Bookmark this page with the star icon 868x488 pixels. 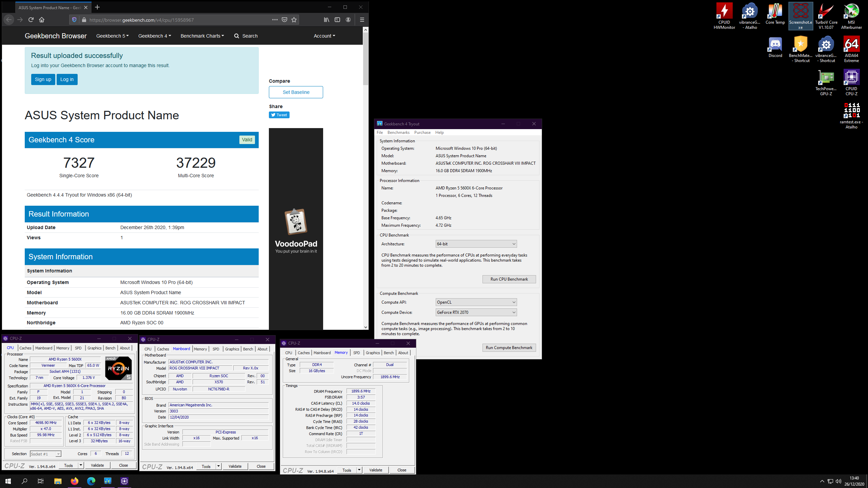294,20
